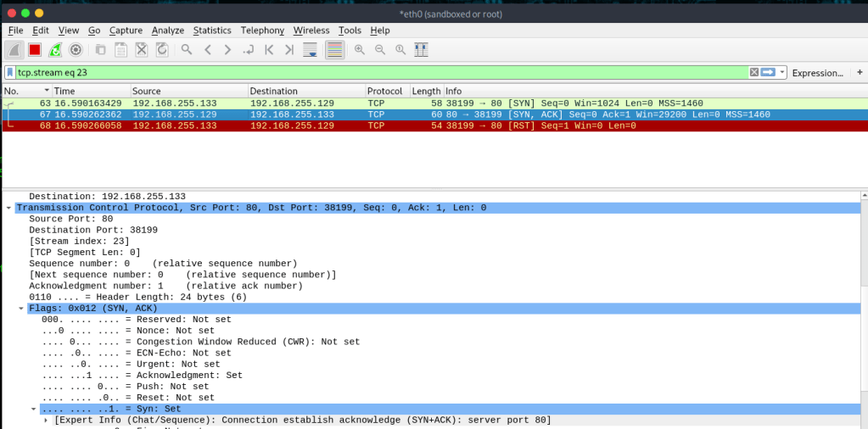The width and height of the screenshot is (868, 429).
Task: Collapse the Transmission Control Protocol section
Action: pyautogui.click(x=8, y=208)
